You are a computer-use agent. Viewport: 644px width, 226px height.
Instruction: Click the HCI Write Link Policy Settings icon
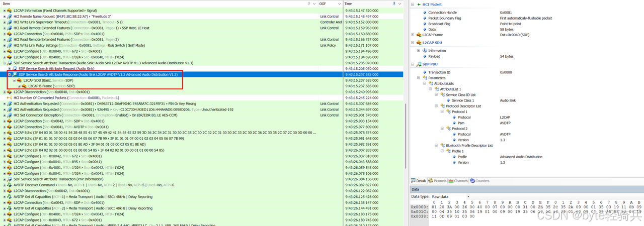click(10, 45)
